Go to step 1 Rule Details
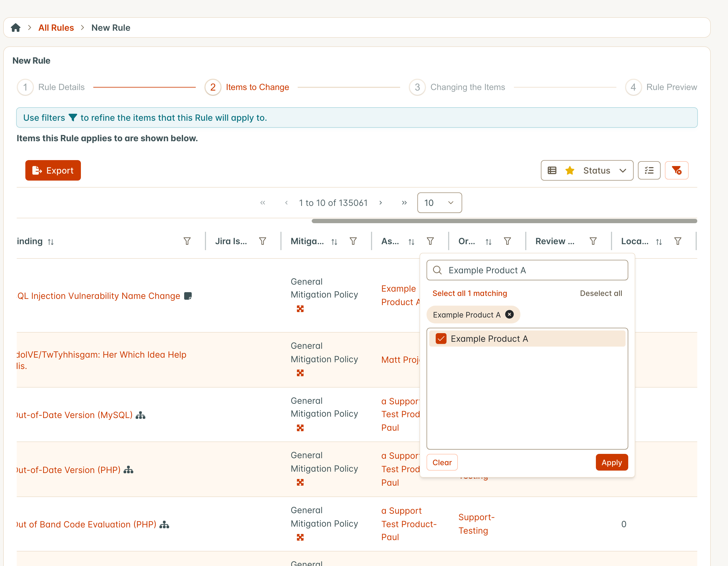The image size is (728, 566). [51, 87]
